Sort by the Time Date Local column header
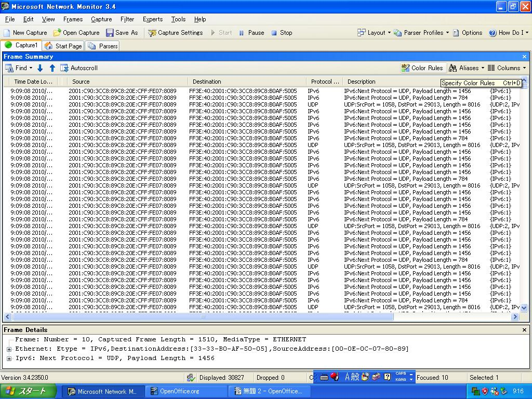Screen dimensions: 532x399 click(33, 82)
